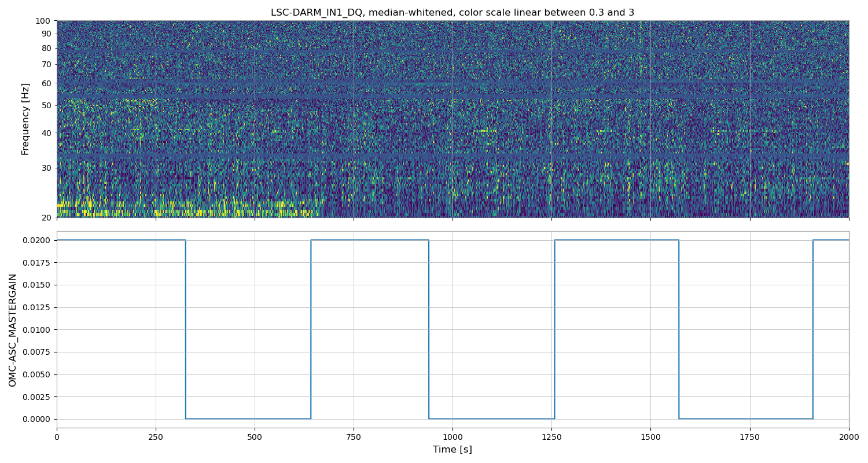868x463 pixels.
Task: Click the 60 tick label on frequency axis
Action: click(x=46, y=83)
